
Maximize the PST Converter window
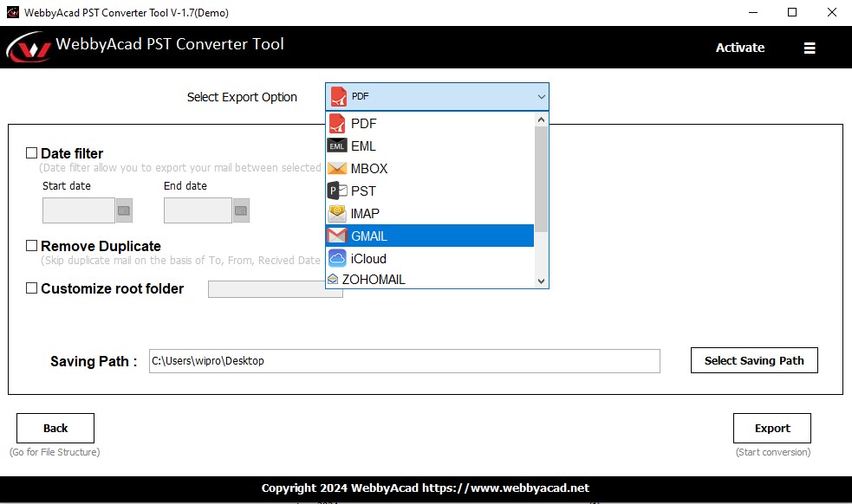pos(792,12)
